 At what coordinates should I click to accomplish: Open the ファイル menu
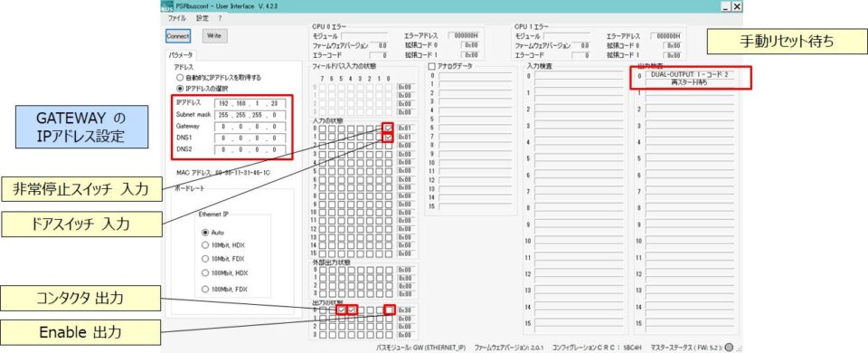click(x=176, y=18)
